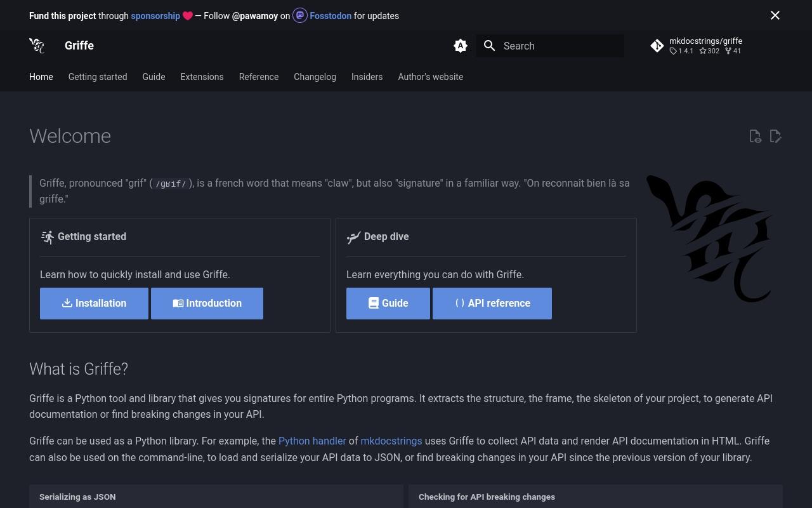This screenshot has width=812, height=508.
Task: Open the Mastodon icon beside Fosstodon
Action: 300,15
